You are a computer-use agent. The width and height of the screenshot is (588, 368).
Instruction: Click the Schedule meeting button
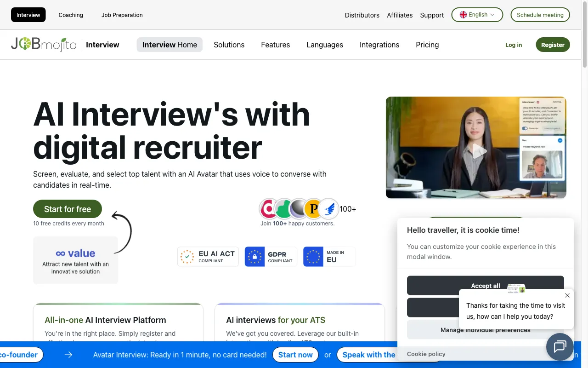540,15
